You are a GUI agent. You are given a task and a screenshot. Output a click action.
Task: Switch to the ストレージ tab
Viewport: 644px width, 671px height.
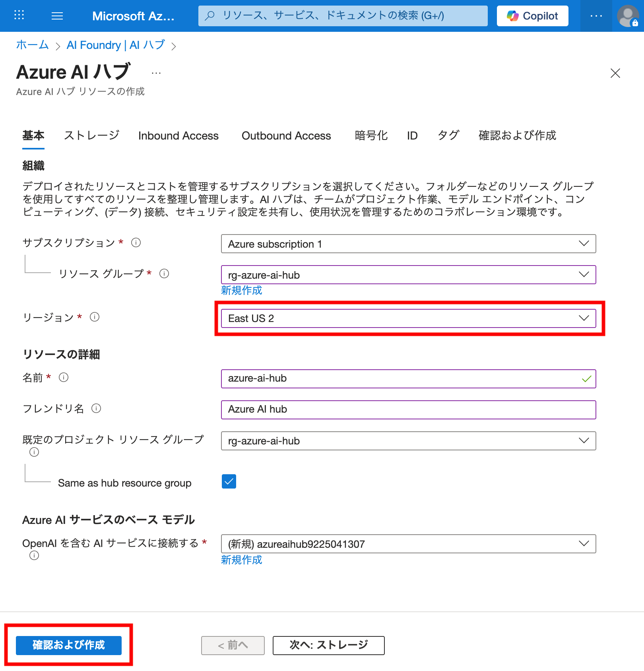(x=91, y=136)
